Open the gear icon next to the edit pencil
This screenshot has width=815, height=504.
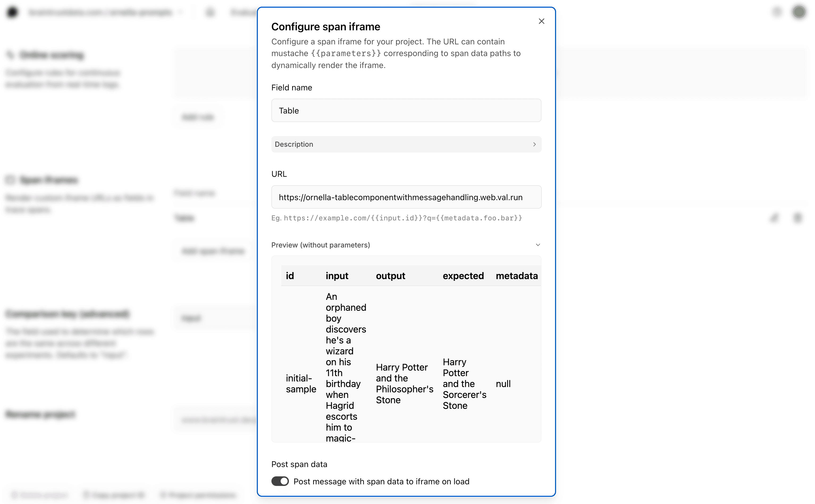[x=798, y=218]
